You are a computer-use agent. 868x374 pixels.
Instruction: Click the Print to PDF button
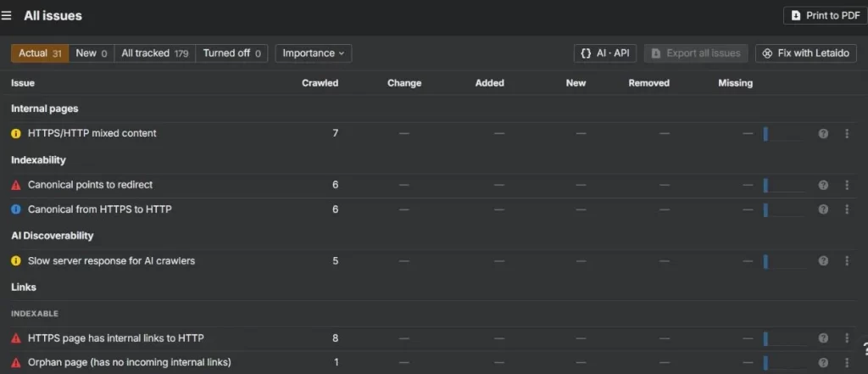coord(825,15)
